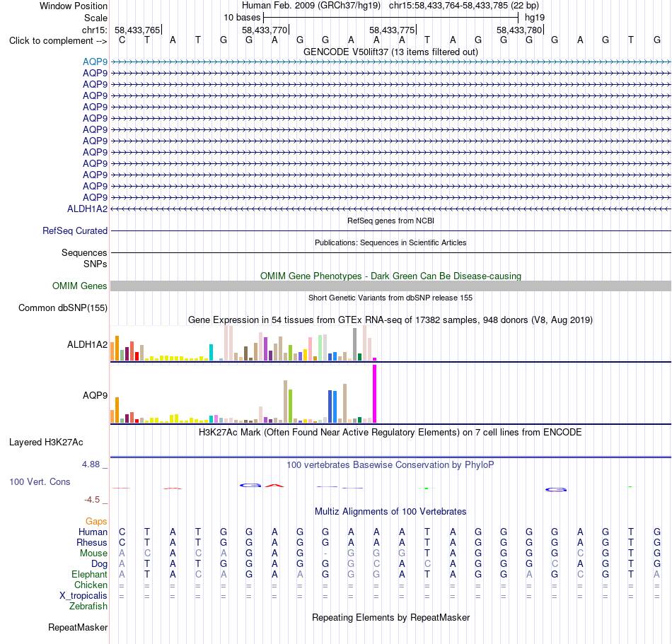The height and width of the screenshot is (644, 672).
Task: Open the GTEx Gene Expression track title
Action: point(390,320)
